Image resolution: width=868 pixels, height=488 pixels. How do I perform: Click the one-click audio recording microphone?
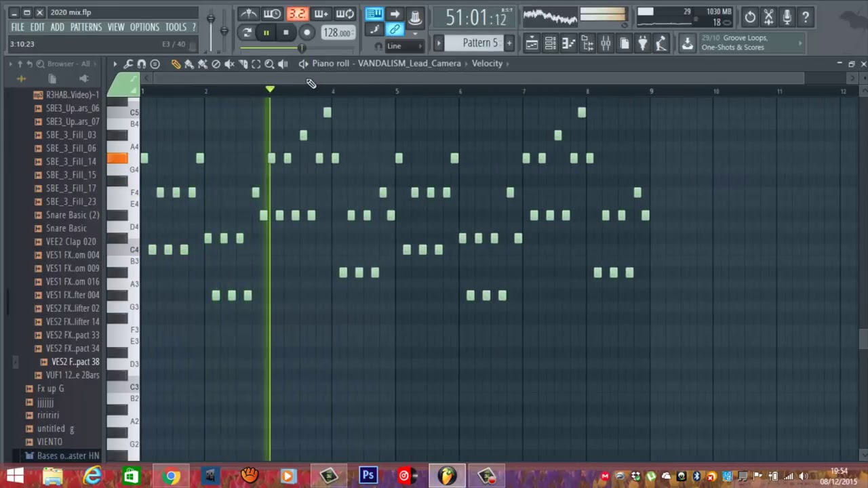click(787, 18)
